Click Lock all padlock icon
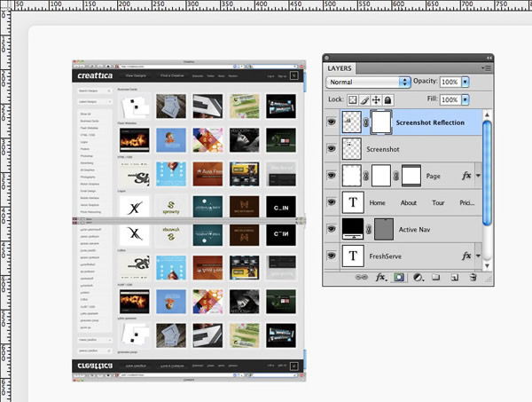 pyautogui.click(x=387, y=99)
